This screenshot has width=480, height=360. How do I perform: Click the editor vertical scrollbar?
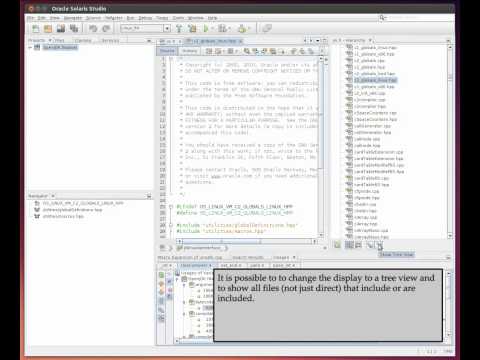(321, 147)
